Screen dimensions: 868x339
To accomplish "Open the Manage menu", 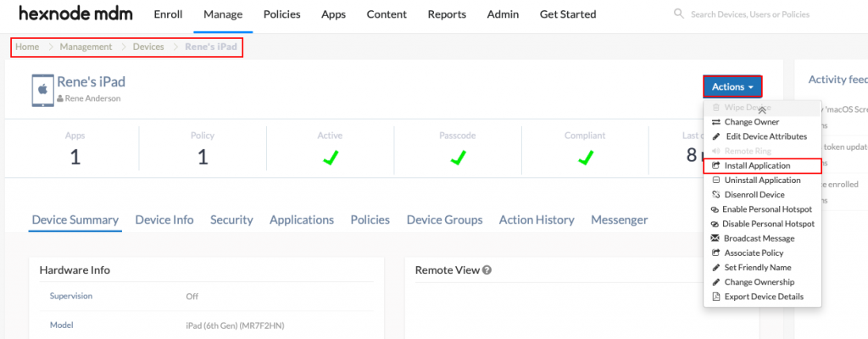I will pyautogui.click(x=223, y=14).
